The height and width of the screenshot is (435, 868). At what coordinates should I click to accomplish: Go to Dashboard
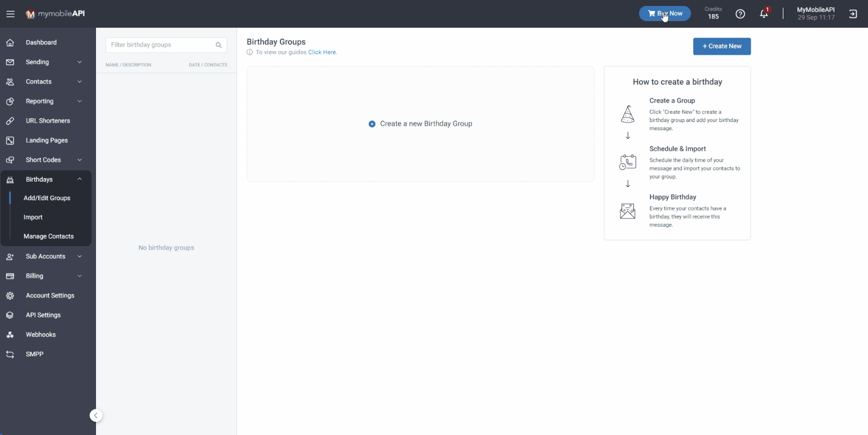(x=41, y=42)
